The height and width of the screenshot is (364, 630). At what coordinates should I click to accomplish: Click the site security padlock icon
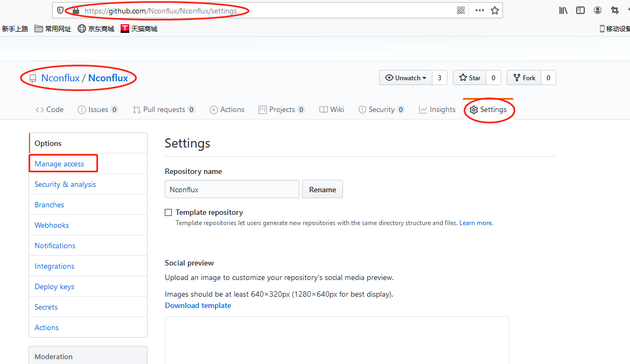point(76,10)
